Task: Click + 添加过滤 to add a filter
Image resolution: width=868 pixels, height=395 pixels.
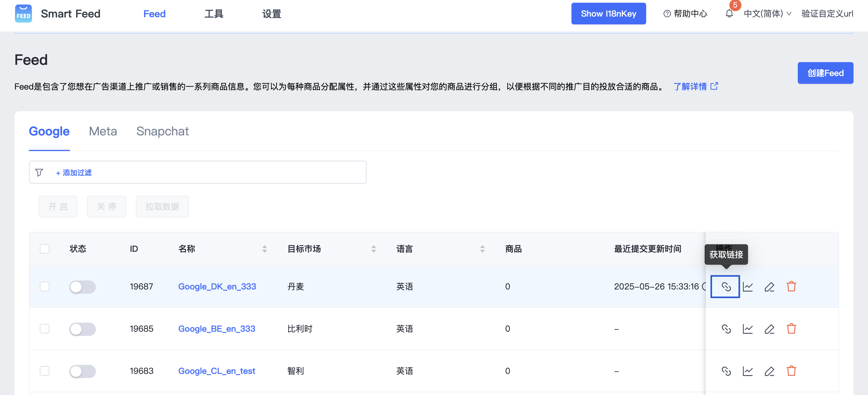Action: tap(74, 172)
